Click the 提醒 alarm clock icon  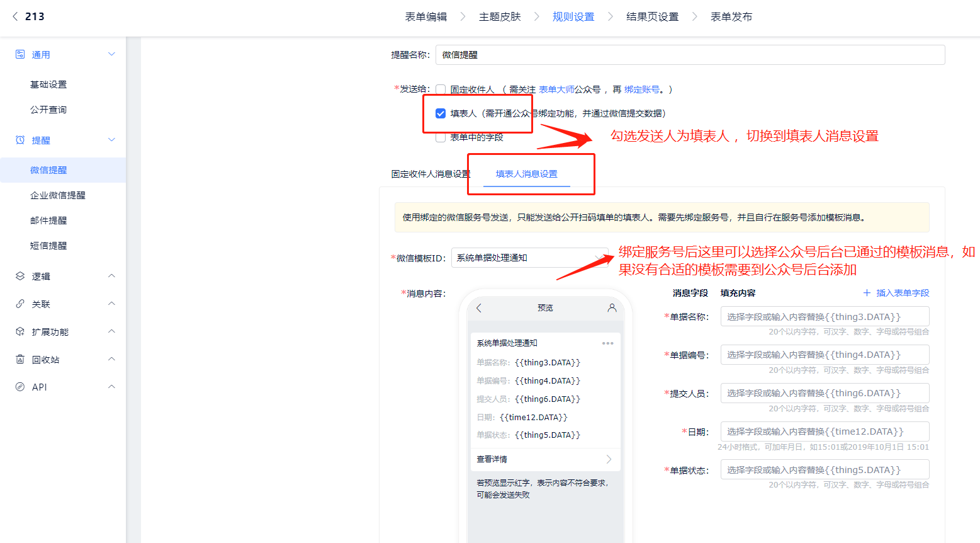click(x=20, y=140)
